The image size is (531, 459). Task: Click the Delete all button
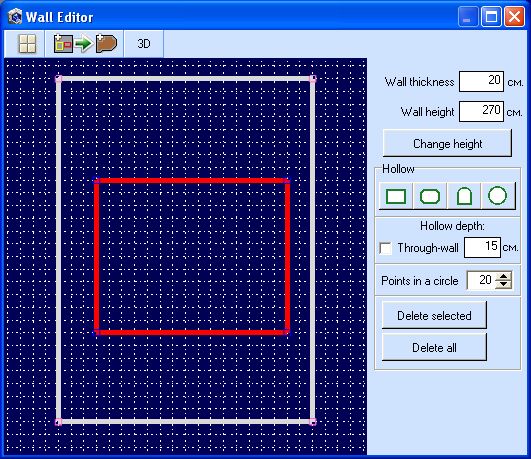(x=434, y=347)
